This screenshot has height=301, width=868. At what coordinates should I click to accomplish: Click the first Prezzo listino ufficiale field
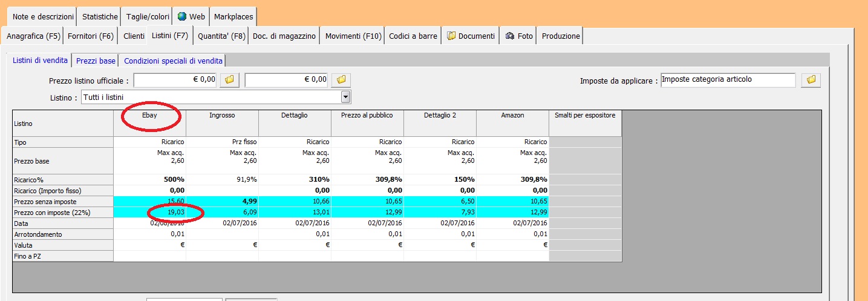[175, 80]
